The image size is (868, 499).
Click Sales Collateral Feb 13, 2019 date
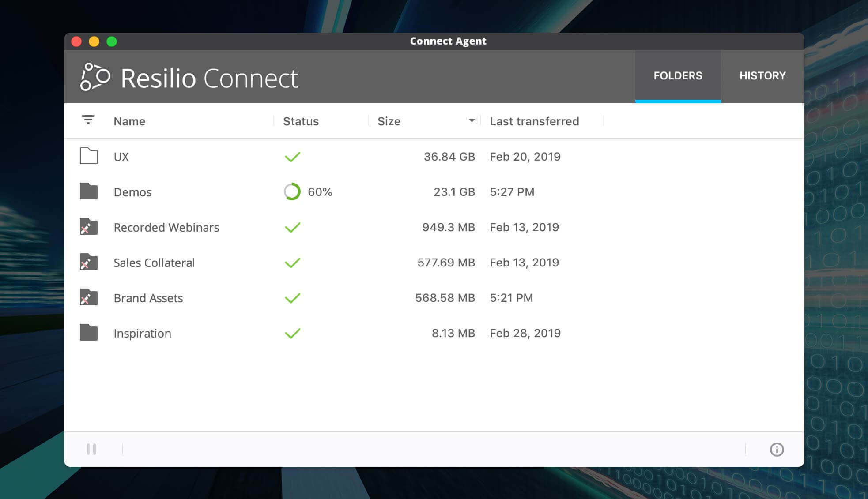tap(524, 263)
